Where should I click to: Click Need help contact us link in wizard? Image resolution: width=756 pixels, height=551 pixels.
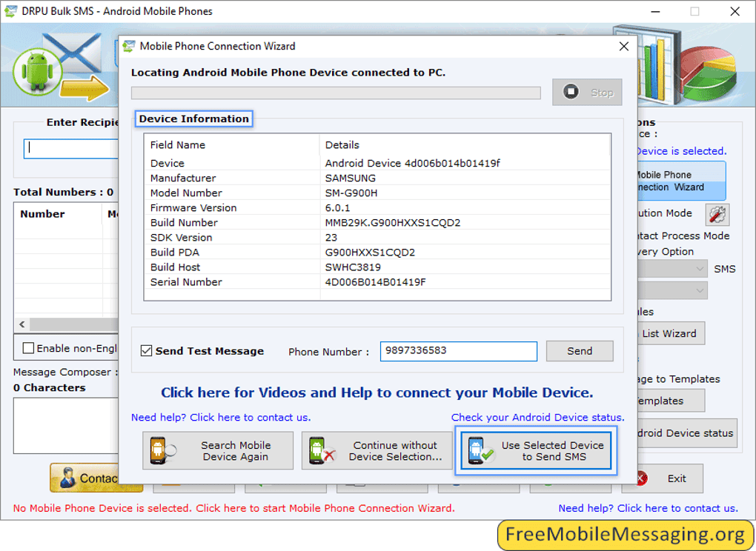[221, 417]
